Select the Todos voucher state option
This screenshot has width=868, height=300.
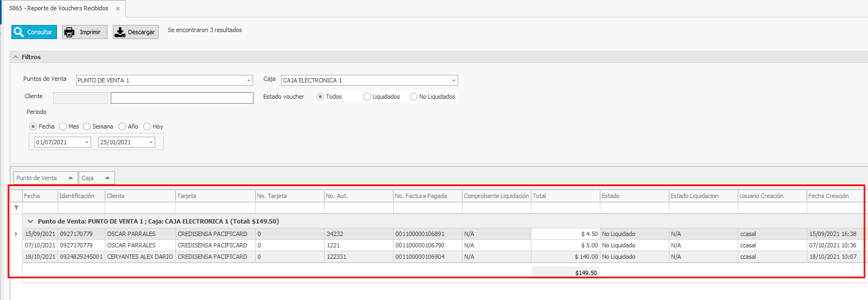320,97
